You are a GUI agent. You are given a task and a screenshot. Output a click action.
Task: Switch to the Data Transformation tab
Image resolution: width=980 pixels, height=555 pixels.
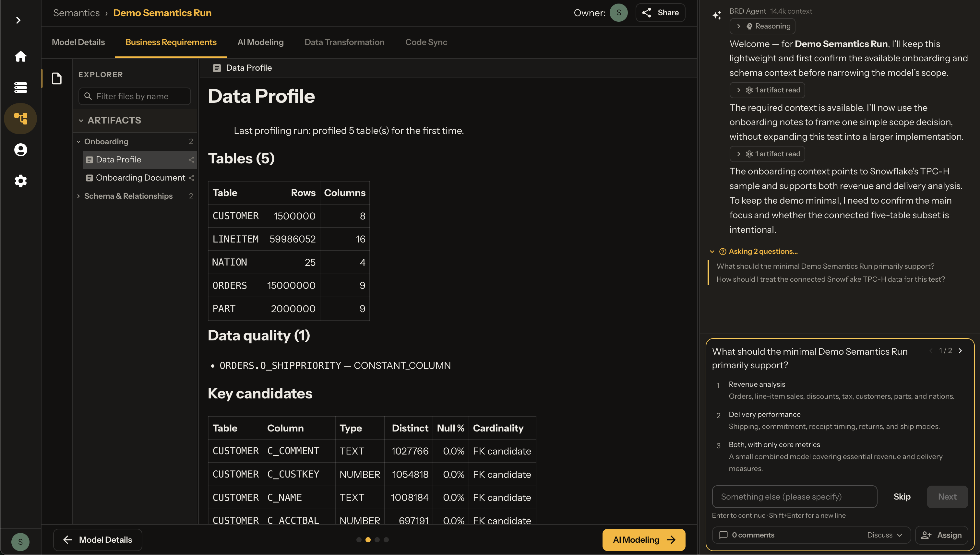coord(344,42)
